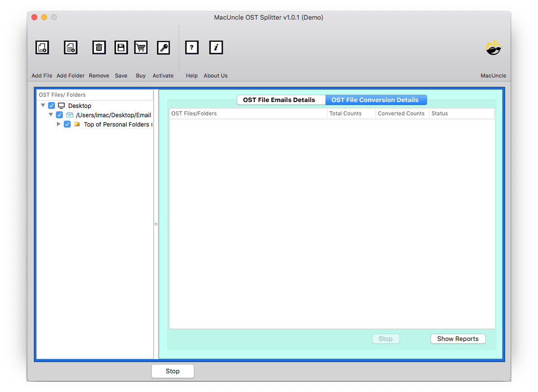Uncheck the Desktop checkbox
Image resolution: width=538 pixels, height=392 pixels.
(x=52, y=105)
